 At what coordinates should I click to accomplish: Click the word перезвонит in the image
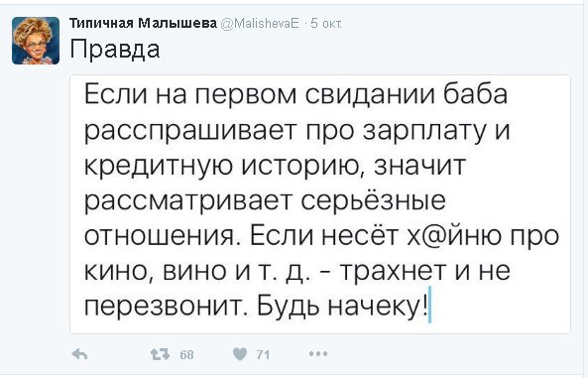pyautogui.click(x=166, y=307)
